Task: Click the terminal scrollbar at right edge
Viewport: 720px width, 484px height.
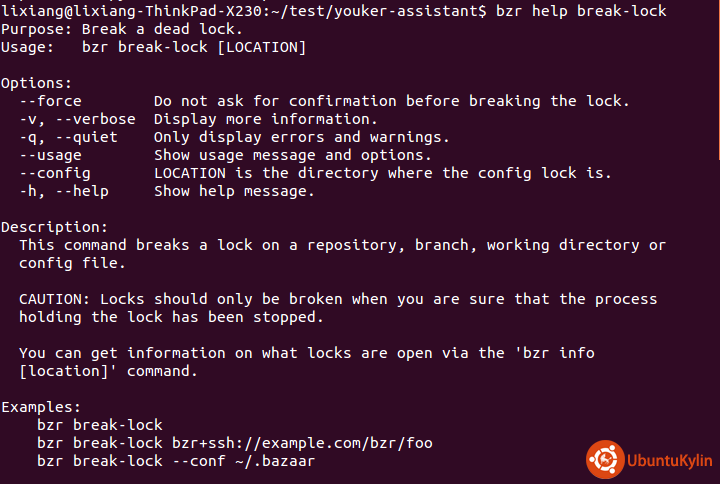Action: [x=718, y=80]
